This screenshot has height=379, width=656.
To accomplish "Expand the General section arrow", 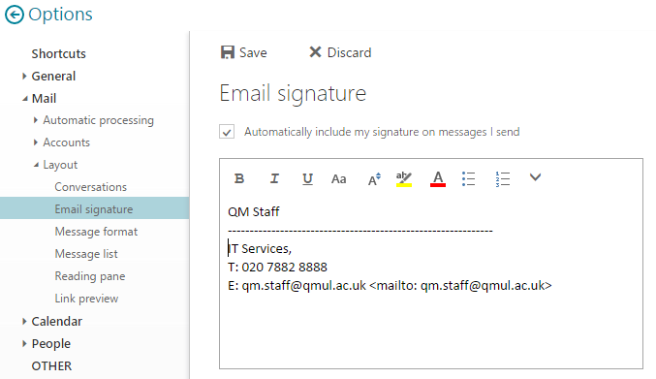I will [24, 76].
